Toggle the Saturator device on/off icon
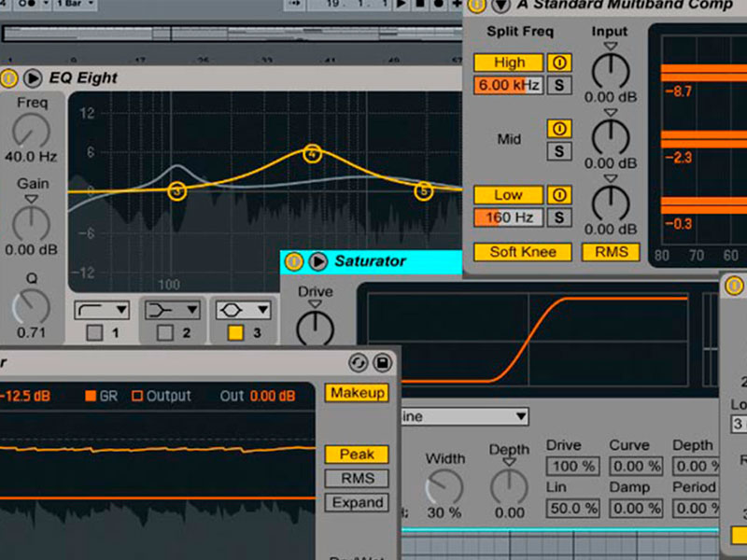This screenshot has width=747, height=560. 294,261
